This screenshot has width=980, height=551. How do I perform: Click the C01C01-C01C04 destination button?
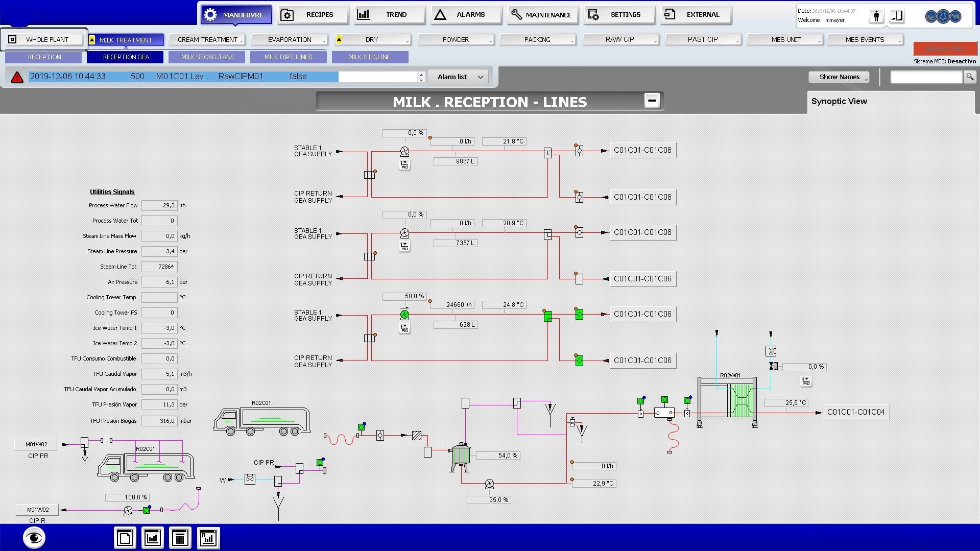click(856, 412)
